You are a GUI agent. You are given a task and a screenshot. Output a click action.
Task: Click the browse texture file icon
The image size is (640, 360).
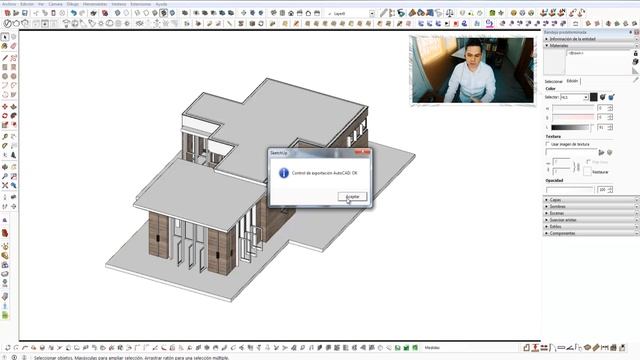(601, 153)
